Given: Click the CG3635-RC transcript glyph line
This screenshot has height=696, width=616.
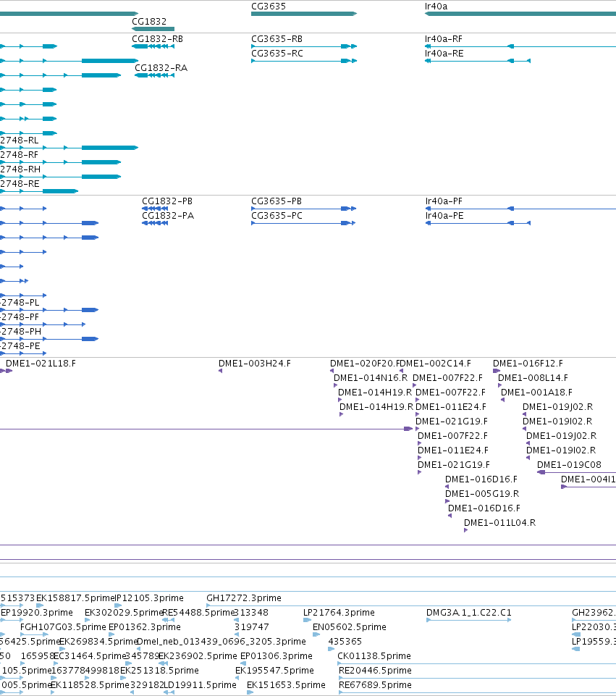Looking at the screenshot, I should (x=304, y=61).
